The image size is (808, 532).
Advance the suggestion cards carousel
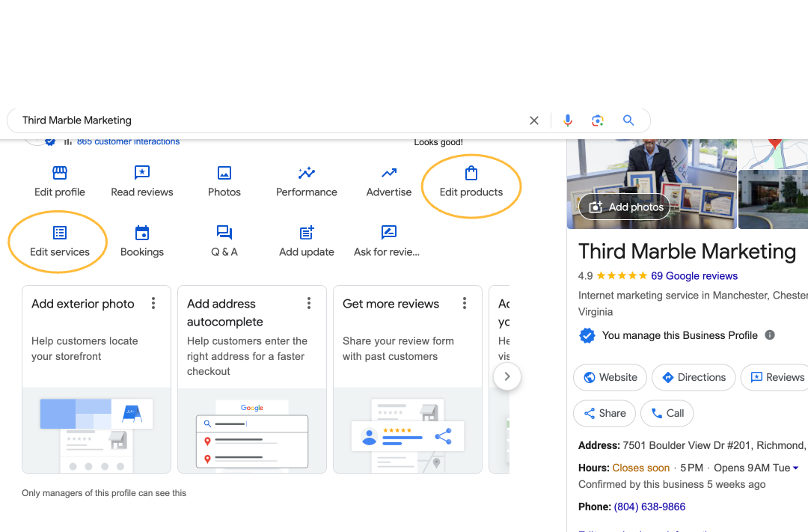(507, 376)
